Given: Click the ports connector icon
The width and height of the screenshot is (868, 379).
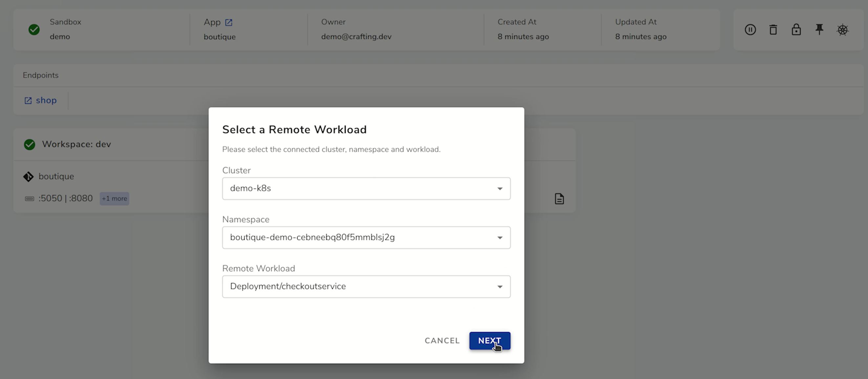Looking at the screenshot, I should click(x=30, y=199).
